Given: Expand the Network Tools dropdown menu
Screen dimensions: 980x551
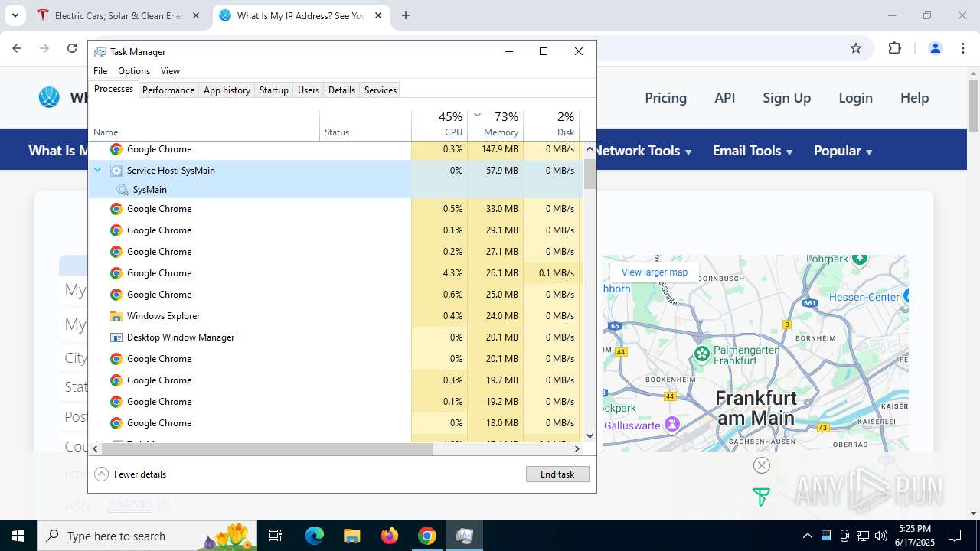Looking at the screenshot, I should tap(643, 151).
